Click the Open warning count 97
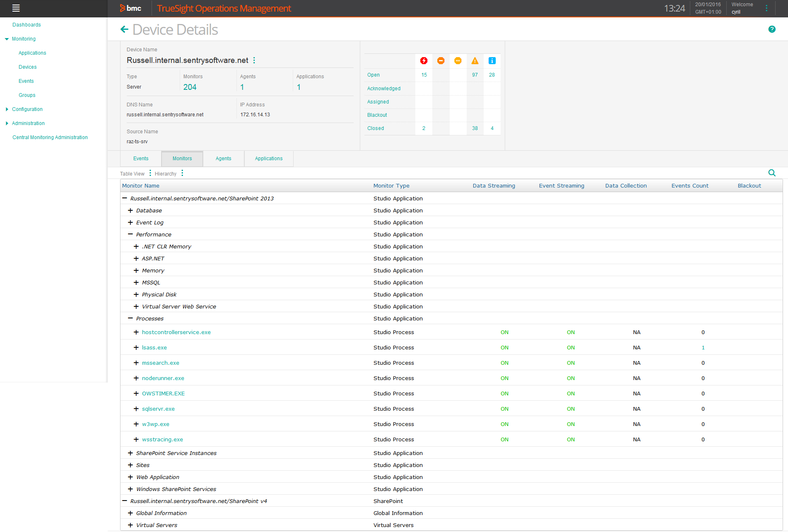788x532 pixels. coord(475,75)
